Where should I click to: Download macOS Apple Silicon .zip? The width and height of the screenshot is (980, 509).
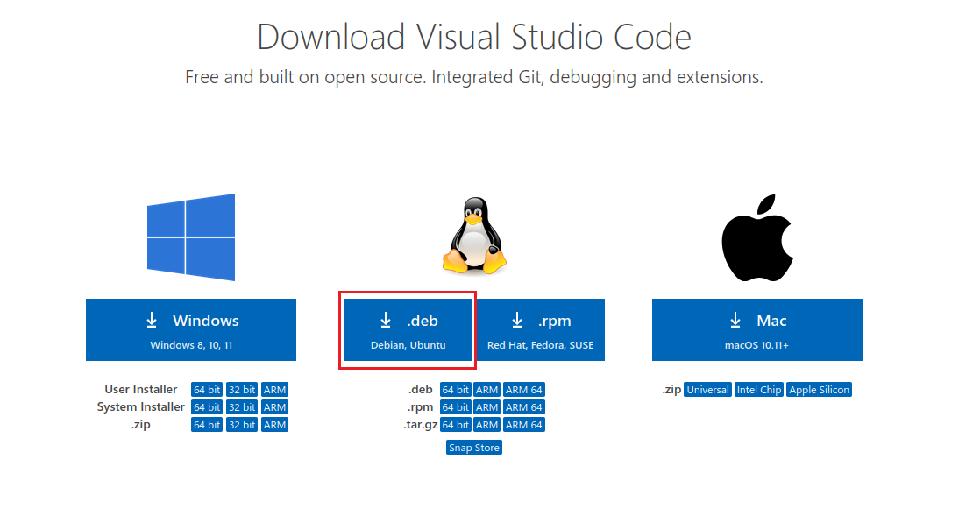point(820,390)
